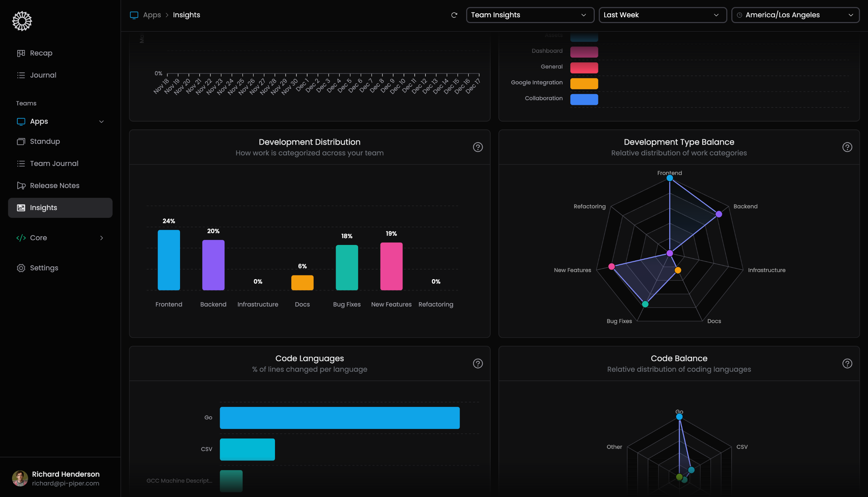This screenshot has width=868, height=497.
Task: Click Code Languages help question icon
Action: pos(477,364)
